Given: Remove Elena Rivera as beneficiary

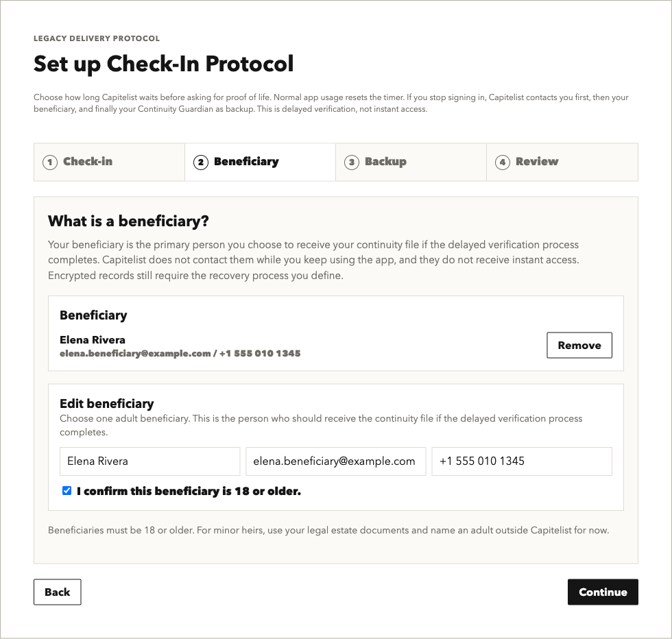Looking at the screenshot, I should (579, 345).
